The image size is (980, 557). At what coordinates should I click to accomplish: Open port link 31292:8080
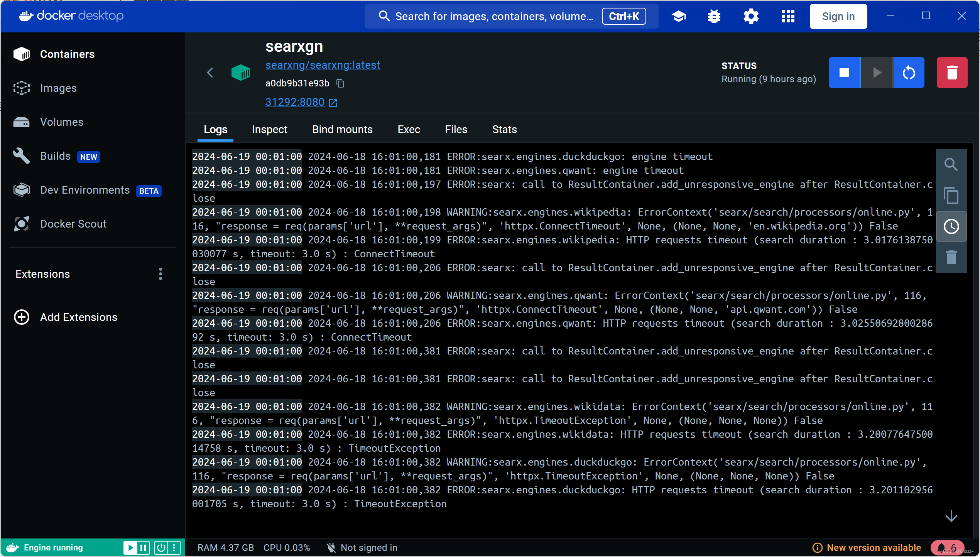[301, 102]
